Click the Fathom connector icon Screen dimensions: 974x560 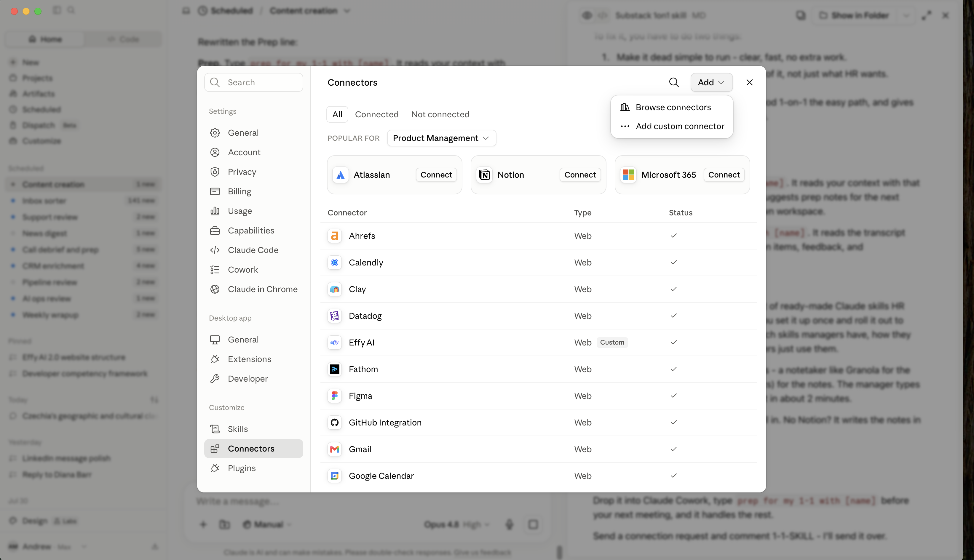(x=334, y=369)
